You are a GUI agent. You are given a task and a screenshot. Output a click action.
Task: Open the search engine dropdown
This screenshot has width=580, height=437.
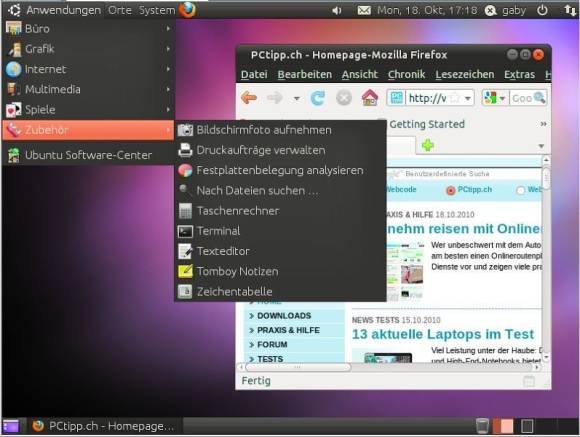click(x=502, y=98)
